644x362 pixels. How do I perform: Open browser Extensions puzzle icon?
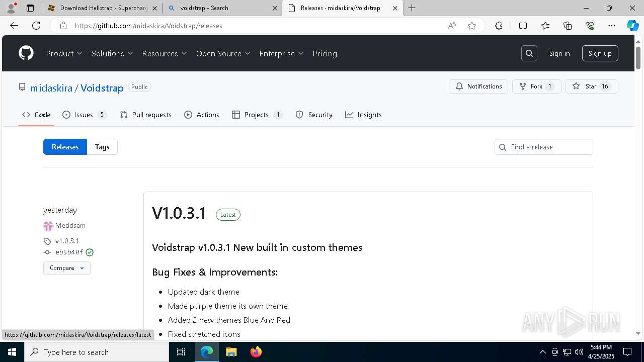coord(499,26)
